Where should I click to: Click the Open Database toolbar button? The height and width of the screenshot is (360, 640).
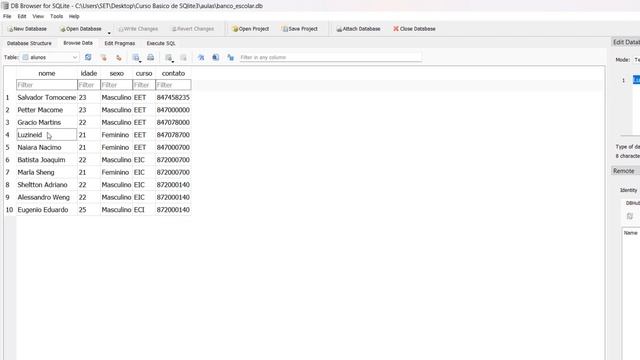[x=80, y=29]
